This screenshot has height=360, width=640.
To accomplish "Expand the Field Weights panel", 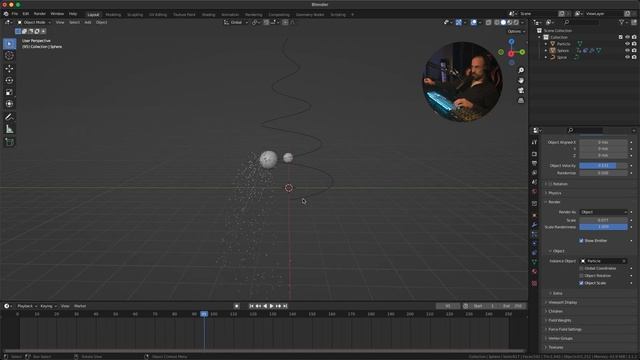I will [560, 320].
